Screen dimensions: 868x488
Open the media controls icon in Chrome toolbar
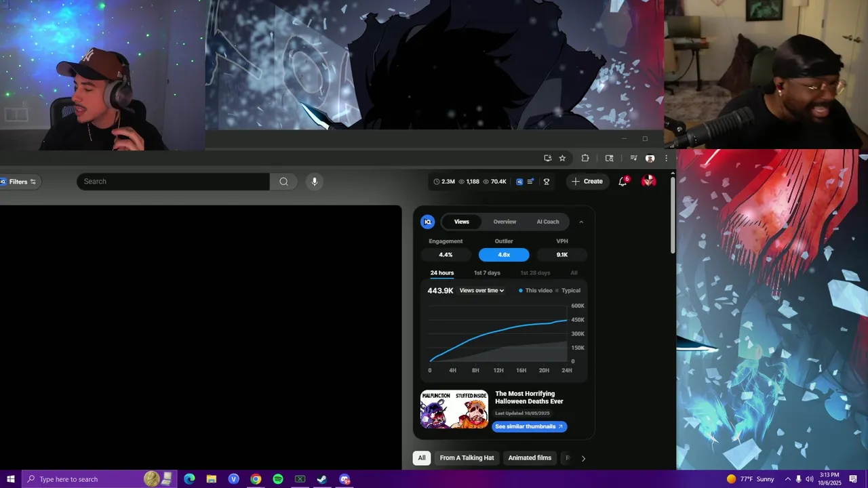coord(633,158)
